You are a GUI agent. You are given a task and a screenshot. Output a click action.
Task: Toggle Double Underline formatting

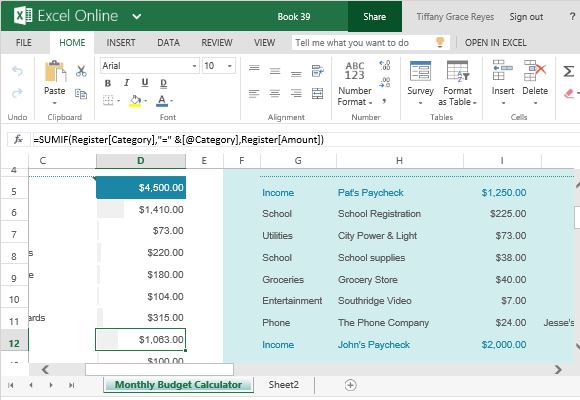pyautogui.click(x=163, y=83)
